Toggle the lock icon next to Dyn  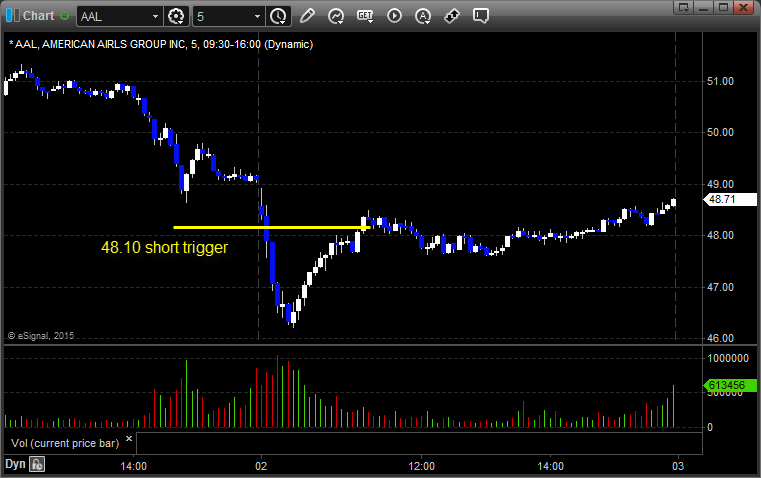pos(37,464)
